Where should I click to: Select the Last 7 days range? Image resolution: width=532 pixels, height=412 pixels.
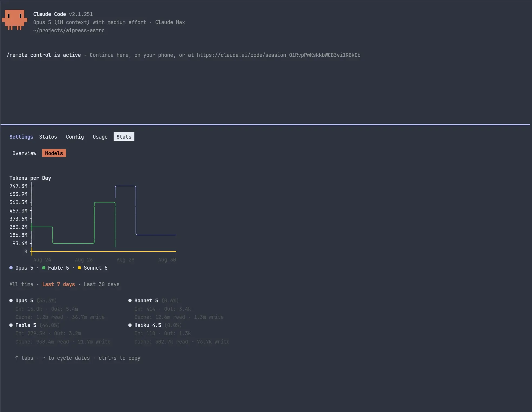click(x=58, y=284)
